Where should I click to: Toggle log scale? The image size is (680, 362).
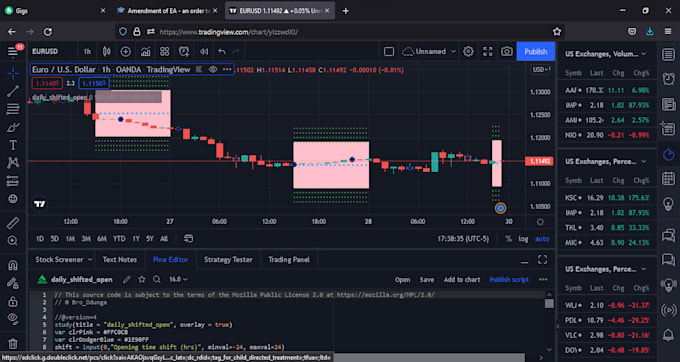click(523, 239)
